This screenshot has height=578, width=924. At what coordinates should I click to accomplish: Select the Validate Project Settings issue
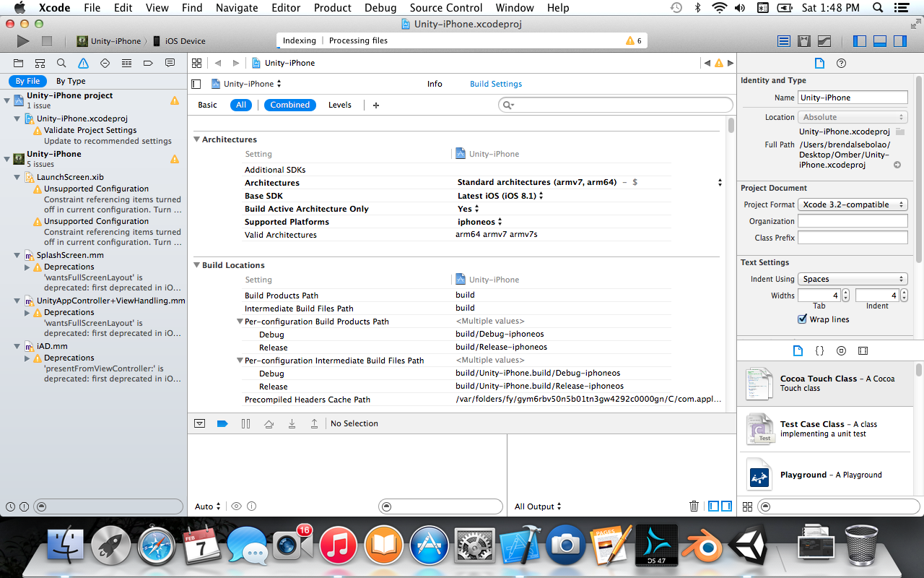coord(90,130)
